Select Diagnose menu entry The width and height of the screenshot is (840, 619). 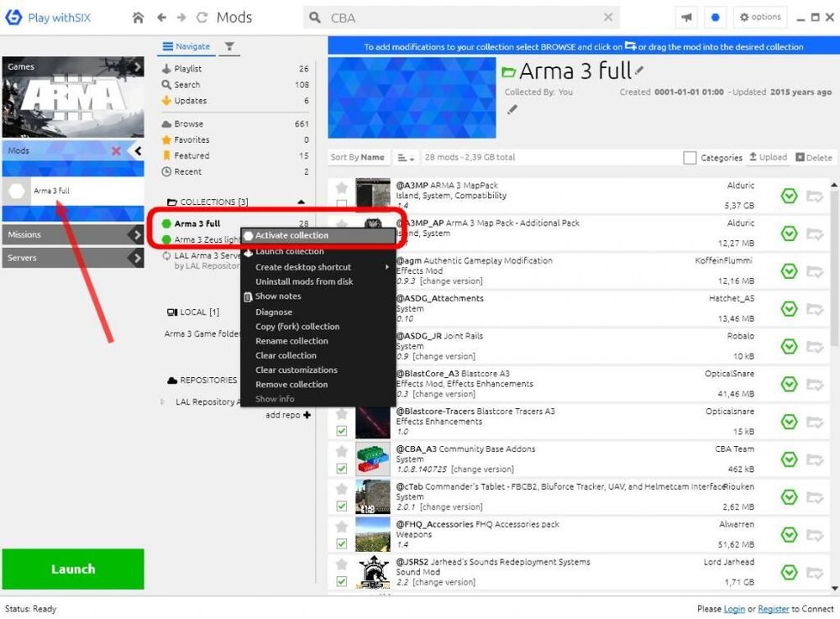coord(318,312)
